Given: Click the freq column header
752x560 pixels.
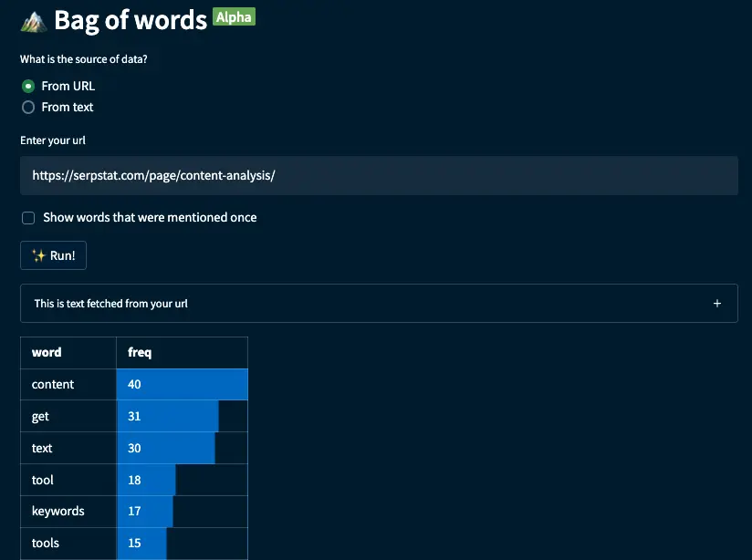Looking at the screenshot, I should coord(183,353).
